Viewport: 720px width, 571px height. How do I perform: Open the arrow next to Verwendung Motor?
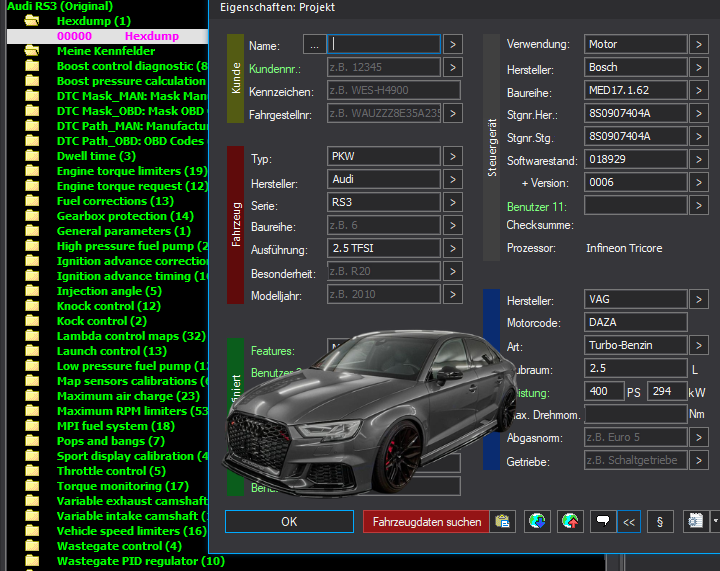699,45
